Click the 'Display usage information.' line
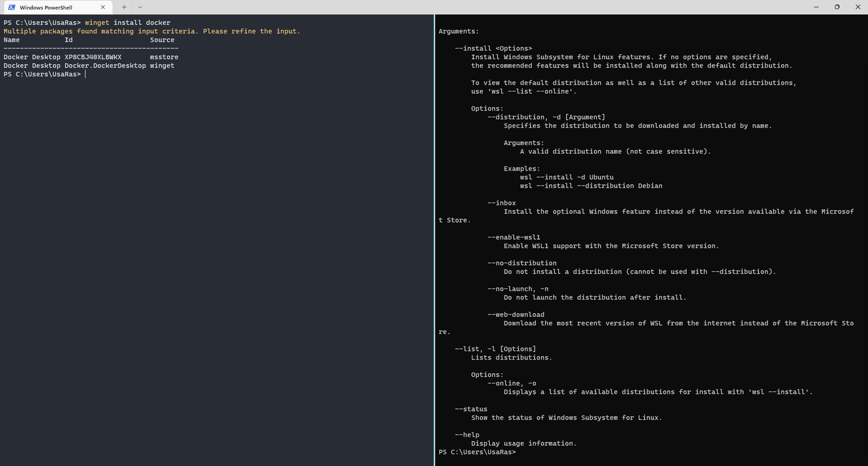Viewport: 868px width, 466px height. (x=524, y=443)
